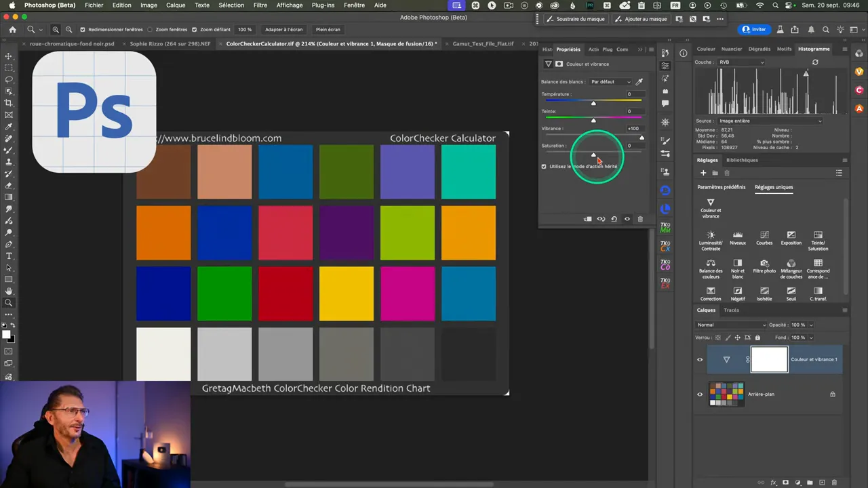The width and height of the screenshot is (868, 488).
Task: Uncheck Redimensionner fenêtres checkbox
Action: click(83, 30)
